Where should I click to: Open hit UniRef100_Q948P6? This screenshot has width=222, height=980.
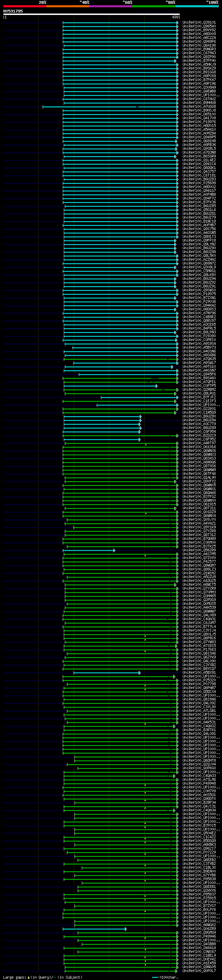[x=199, y=41]
